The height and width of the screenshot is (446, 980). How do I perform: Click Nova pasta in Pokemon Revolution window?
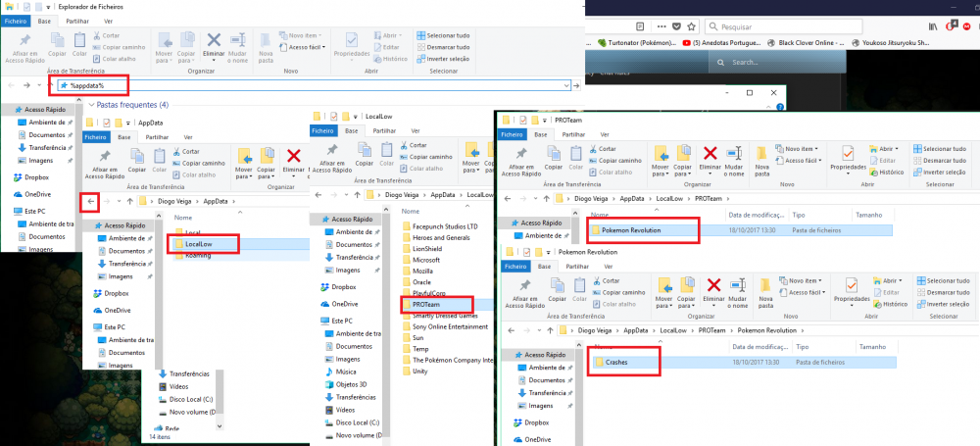pyautogui.click(x=765, y=293)
